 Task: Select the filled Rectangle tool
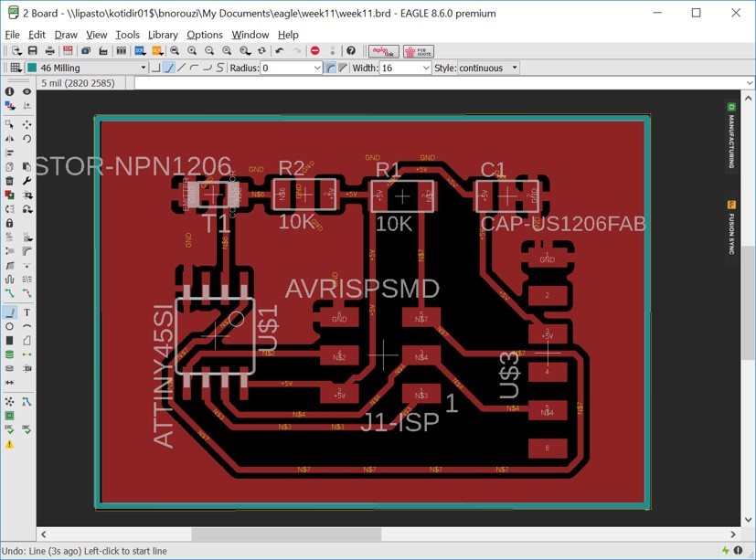[9, 340]
